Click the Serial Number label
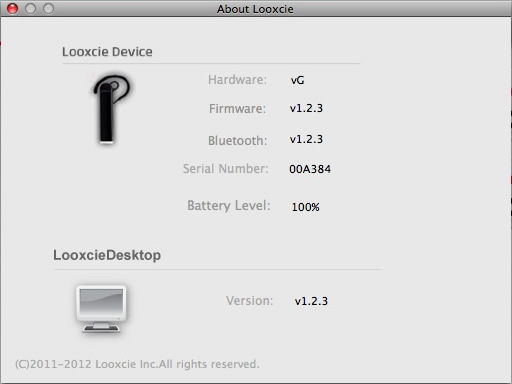 pyautogui.click(x=226, y=169)
